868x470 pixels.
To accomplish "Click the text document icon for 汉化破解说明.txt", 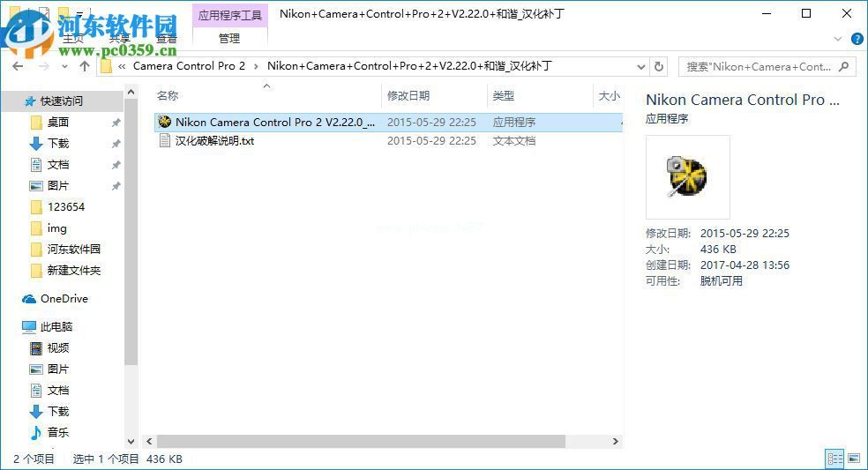I will [164, 140].
